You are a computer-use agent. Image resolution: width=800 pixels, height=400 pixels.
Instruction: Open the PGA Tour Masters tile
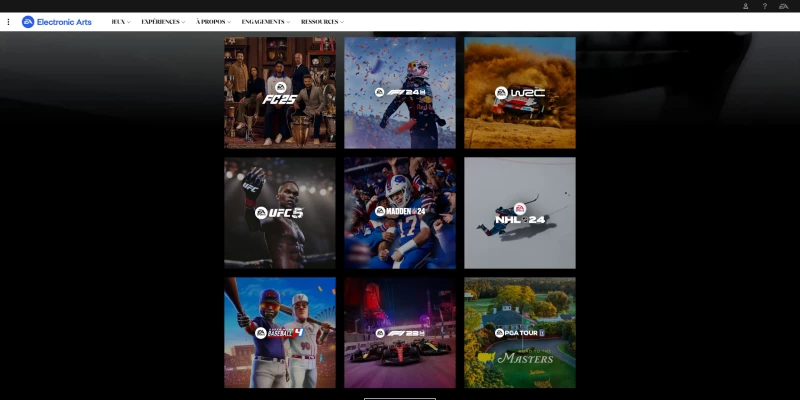click(x=520, y=333)
